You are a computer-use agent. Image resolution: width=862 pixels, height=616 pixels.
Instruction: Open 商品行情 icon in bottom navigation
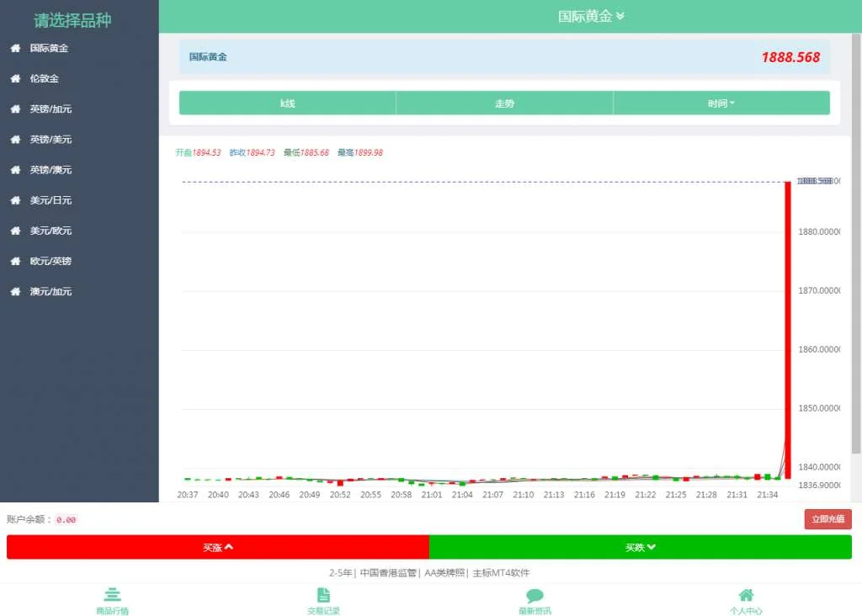112,596
